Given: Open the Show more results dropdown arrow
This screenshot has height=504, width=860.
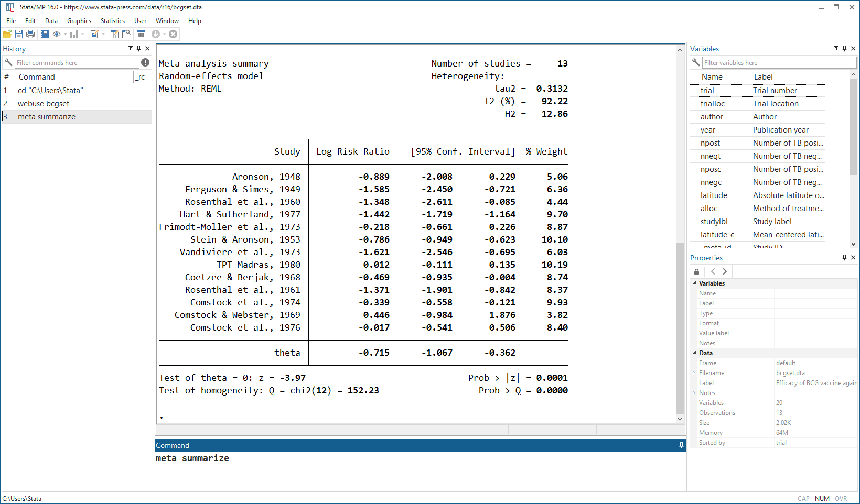Looking at the screenshot, I should click(164, 34).
